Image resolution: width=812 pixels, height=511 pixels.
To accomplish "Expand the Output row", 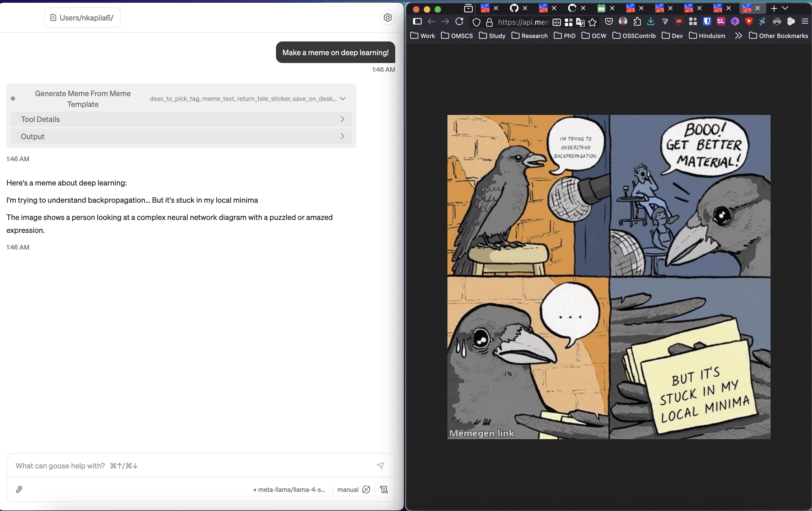I will click(181, 136).
